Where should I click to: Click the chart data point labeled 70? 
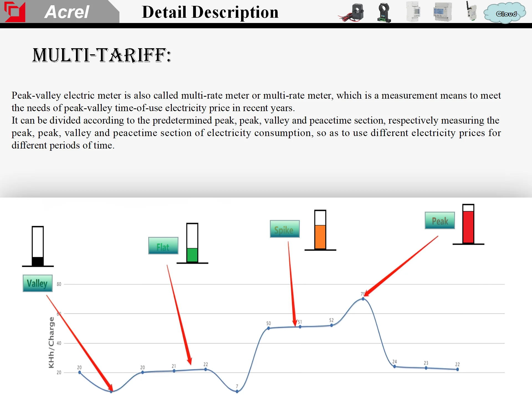pos(363,299)
